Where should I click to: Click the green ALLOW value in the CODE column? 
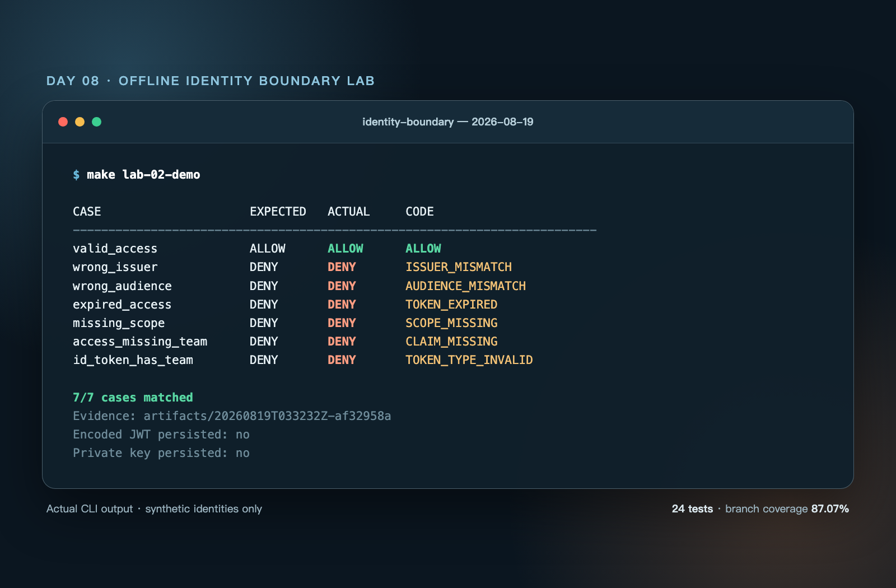(423, 249)
